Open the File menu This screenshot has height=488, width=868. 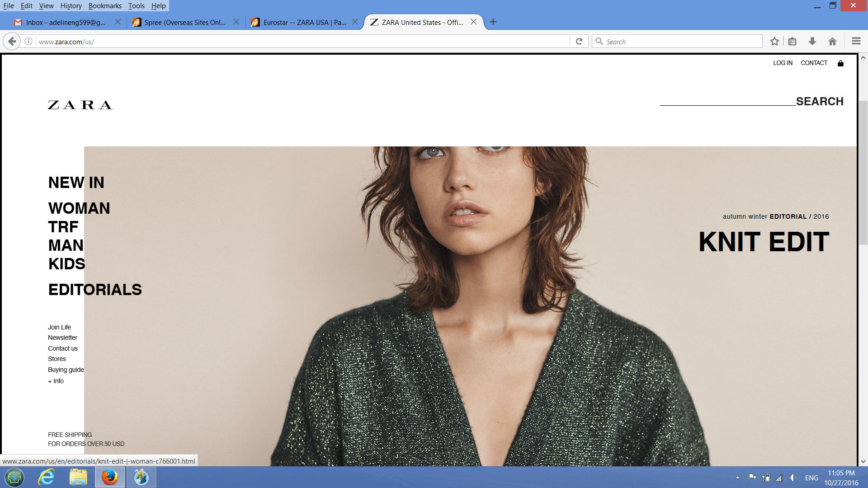pos(9,6)
